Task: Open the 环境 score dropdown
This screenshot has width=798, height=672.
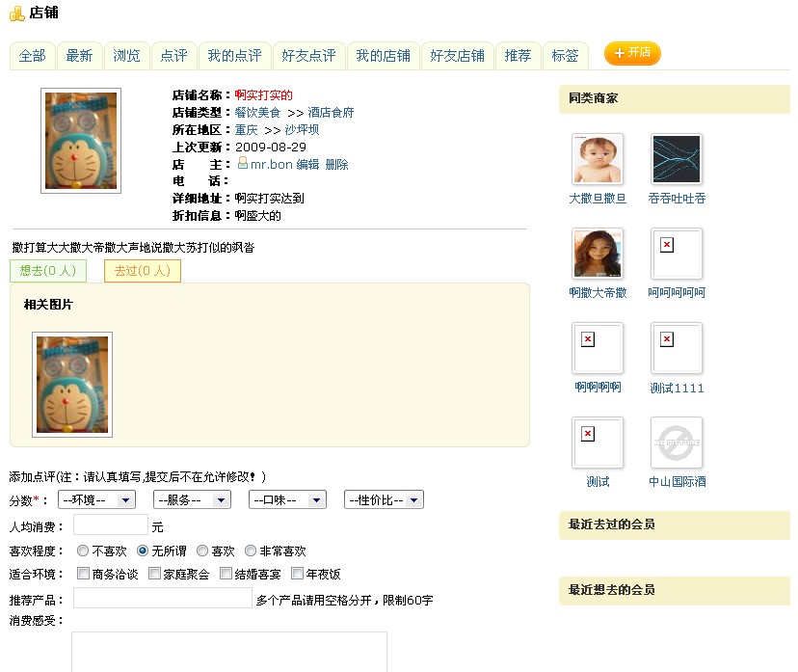Action: (x=96, y=500)
